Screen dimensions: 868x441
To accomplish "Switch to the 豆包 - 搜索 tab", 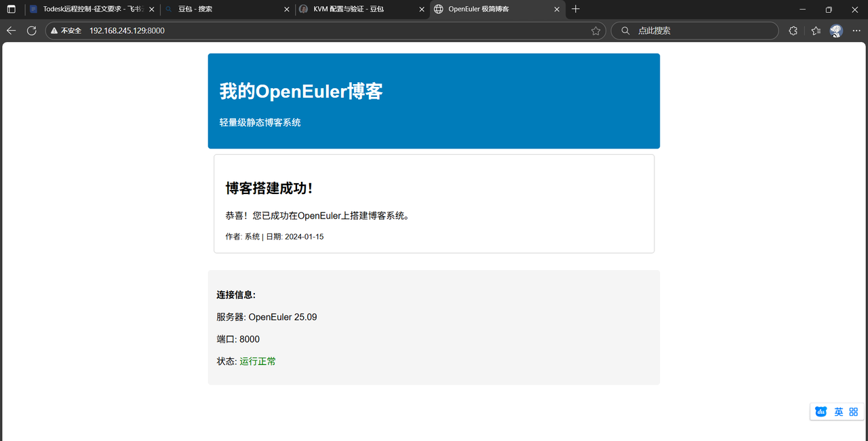I will [224, 9].
